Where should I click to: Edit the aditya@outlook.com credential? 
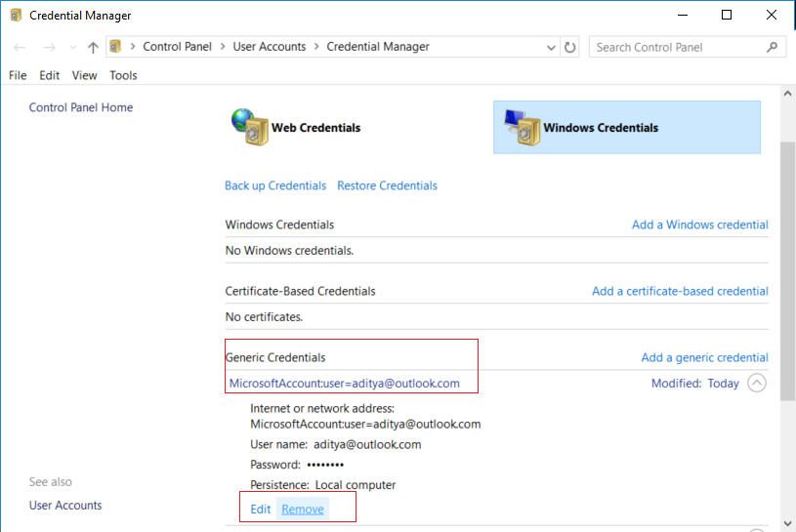point(260,509)
